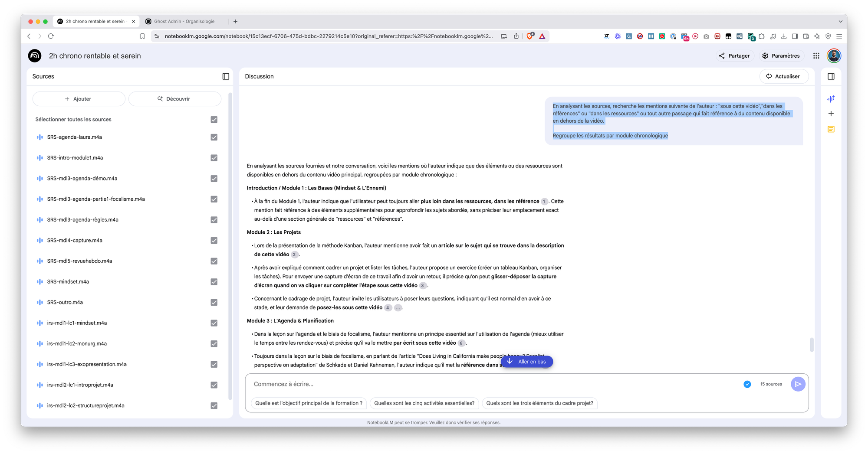Click Aller en bas button
868x454 pixels.
coord(526,362)
